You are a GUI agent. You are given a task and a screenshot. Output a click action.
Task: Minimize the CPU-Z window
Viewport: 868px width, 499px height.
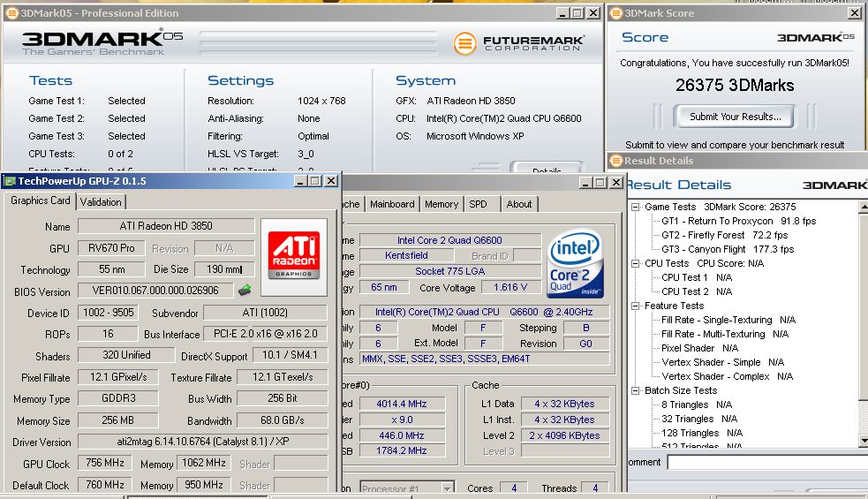pos(585,183)
